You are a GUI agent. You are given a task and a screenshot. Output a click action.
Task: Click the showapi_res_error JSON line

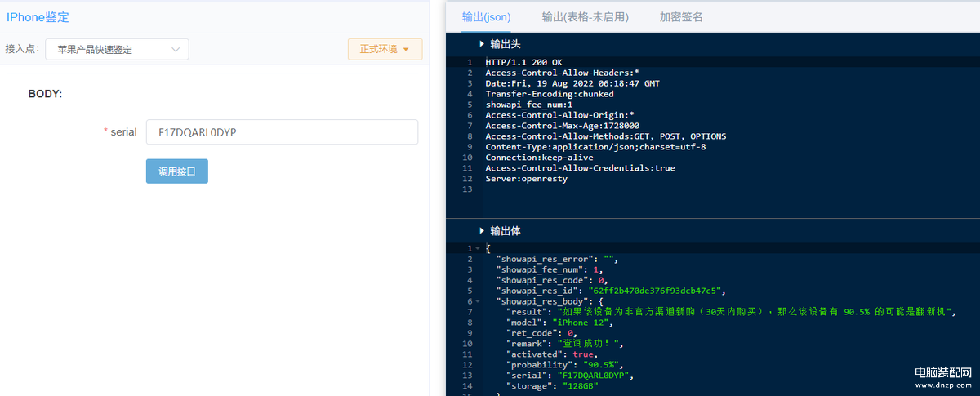pos(557,259)
